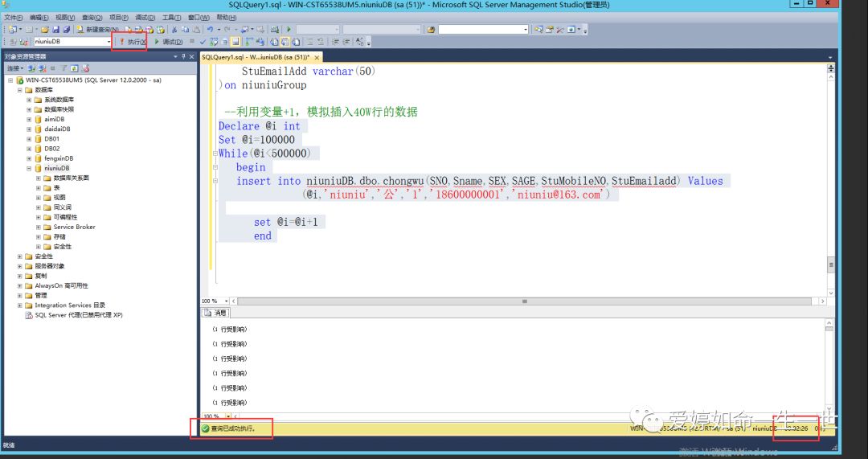Close the 对象资源管理器 Object Explorer panel
The width and height of the screenshot is (868, 459).
(x=191, y=56)
